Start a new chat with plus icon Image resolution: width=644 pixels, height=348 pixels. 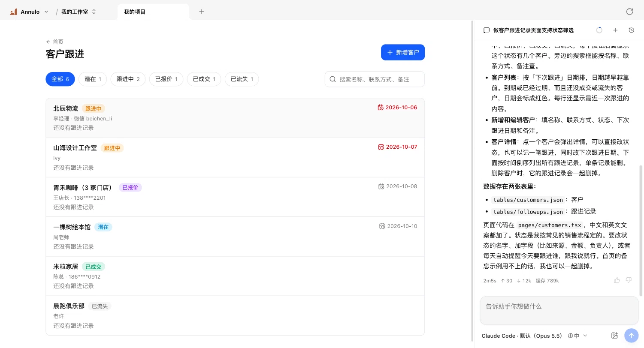pyautogui.click(x=615, y=30)
